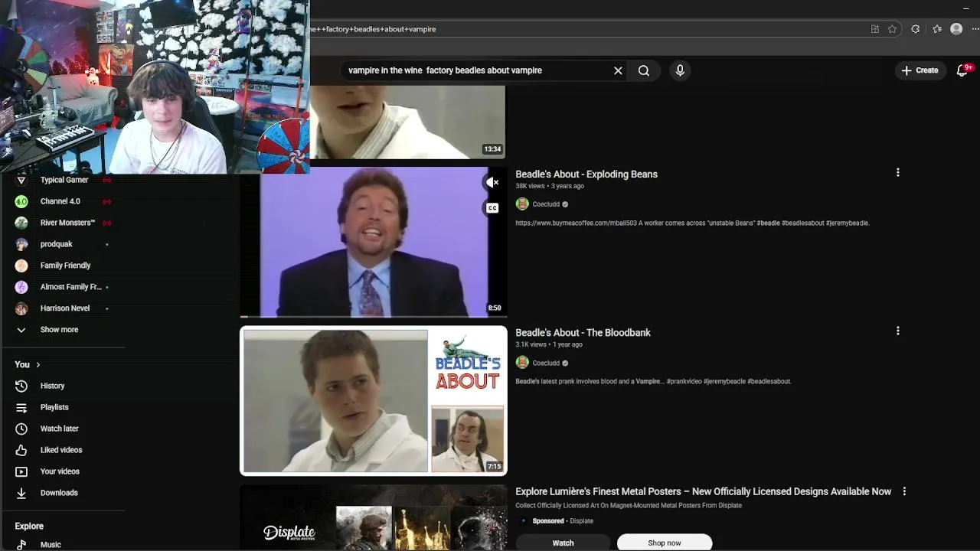Open the browser profile avatar
The width and height of the screenshot is (980, 551).
pos(956,29)
